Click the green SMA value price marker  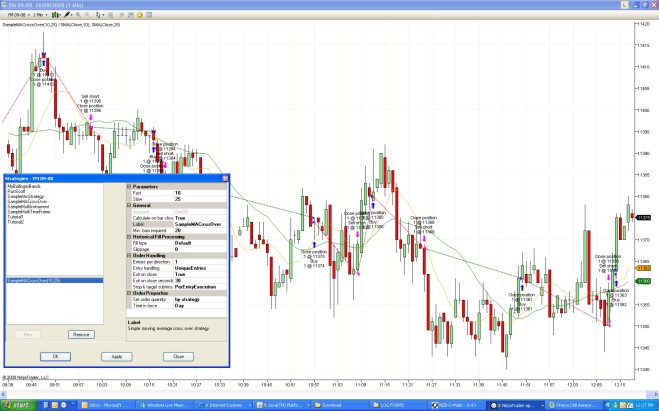(643, 281)
